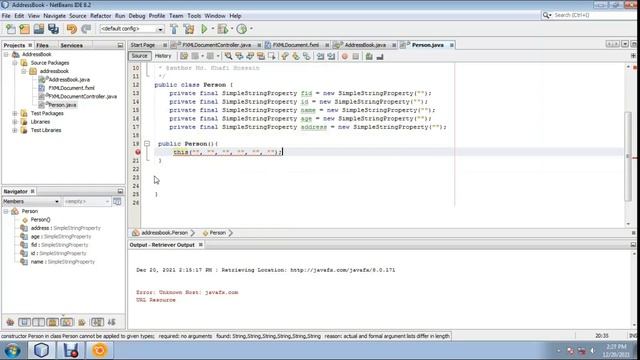Collapse the Person() constructor code fold
640x360 pixels.
click(x=147, y=144)
